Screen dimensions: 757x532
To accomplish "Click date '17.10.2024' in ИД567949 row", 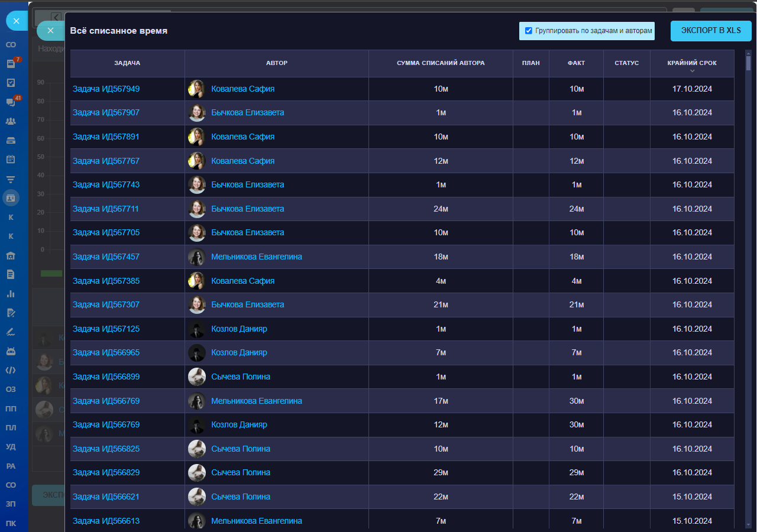I will 692,89.
